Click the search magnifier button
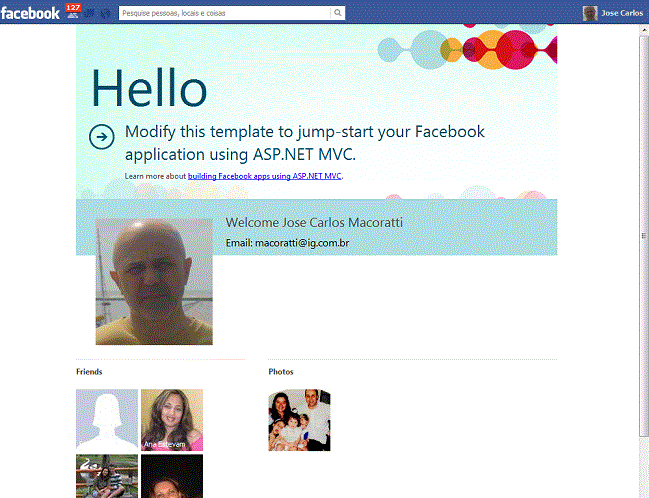 pyautogui.click(x=338, y=13)
